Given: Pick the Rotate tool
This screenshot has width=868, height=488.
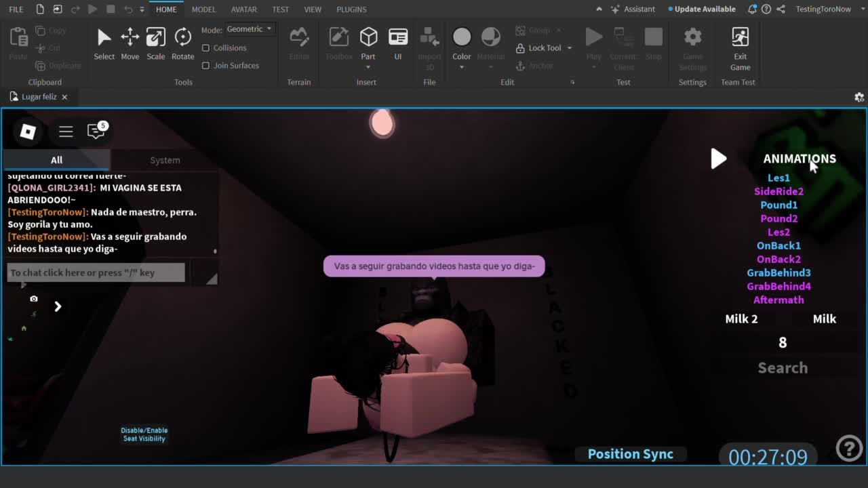Looking at the screenshot, I should [x=182, y=37].
